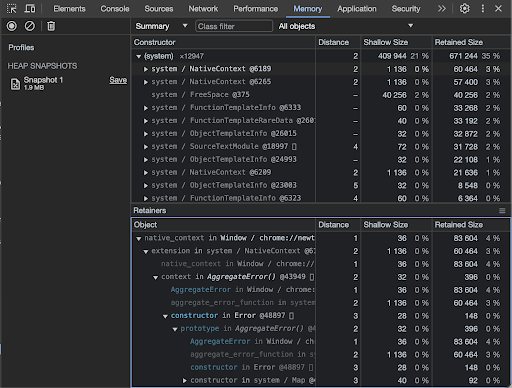This screenshot has width=512, height=388.
Task: Sort retainers by the Object column header
Action: click(x=223, y=225)
